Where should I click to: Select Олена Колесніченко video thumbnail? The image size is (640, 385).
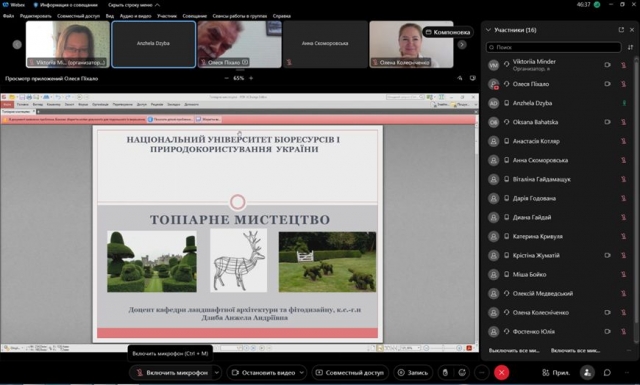point(411,44)
